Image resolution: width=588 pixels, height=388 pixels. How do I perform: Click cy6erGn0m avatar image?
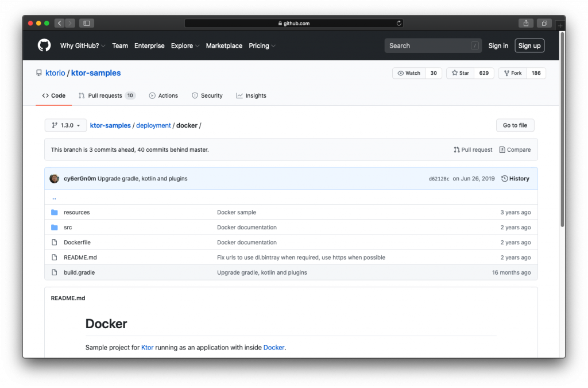pos(55,179)
